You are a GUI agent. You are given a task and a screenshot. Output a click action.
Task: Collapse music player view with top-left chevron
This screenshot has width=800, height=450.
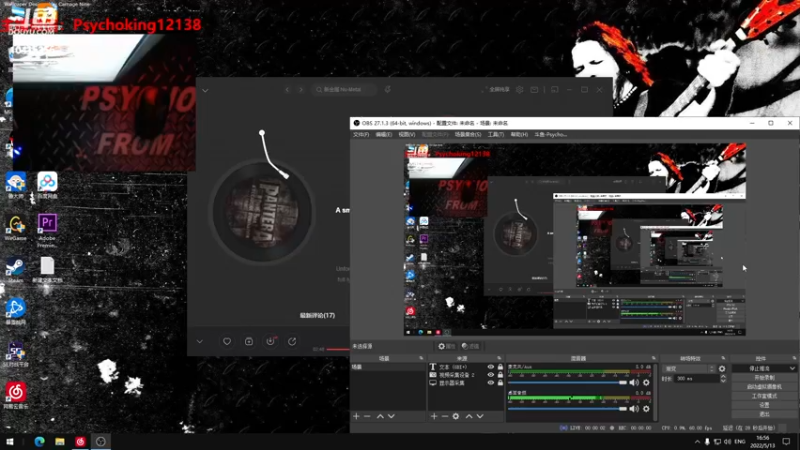point(205,90)
